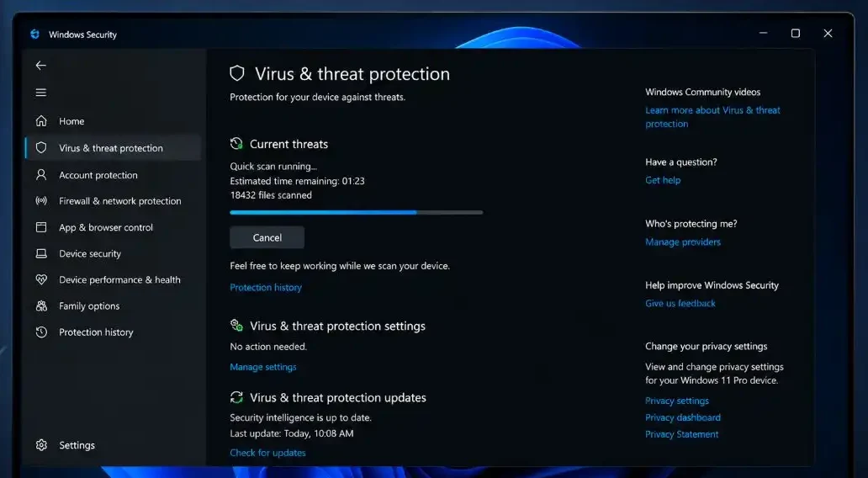Click the protection updates refresh icon

[236, 397]
